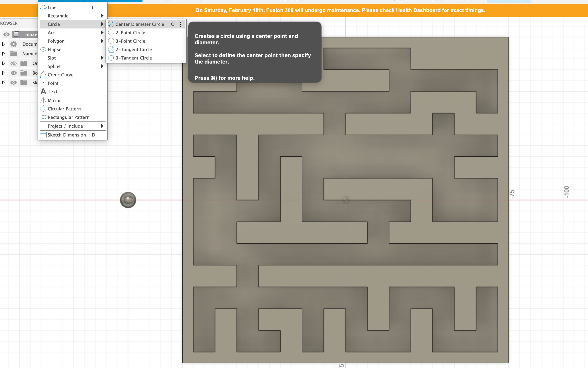The width and height of the screenshot is (588, 368).
Task: Select 3-Tangent Circle tool
Action: tap(134, 58)
